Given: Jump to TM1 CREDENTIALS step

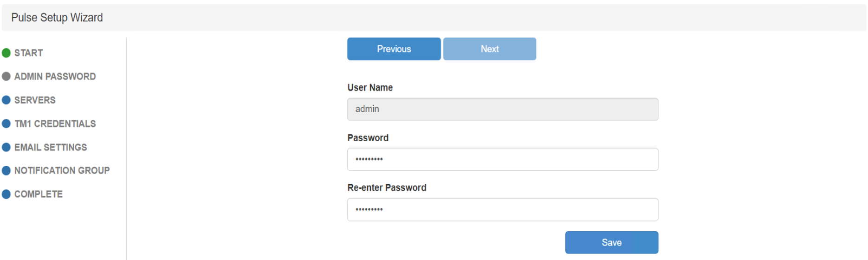Looking at the screenshot, I should click(x=55, y=124).
